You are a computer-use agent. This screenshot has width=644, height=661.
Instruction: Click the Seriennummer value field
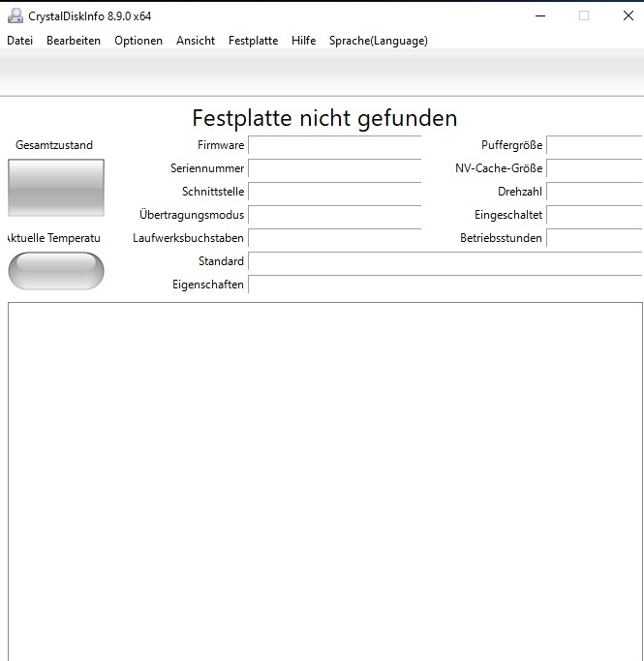(x=335, y=168)
